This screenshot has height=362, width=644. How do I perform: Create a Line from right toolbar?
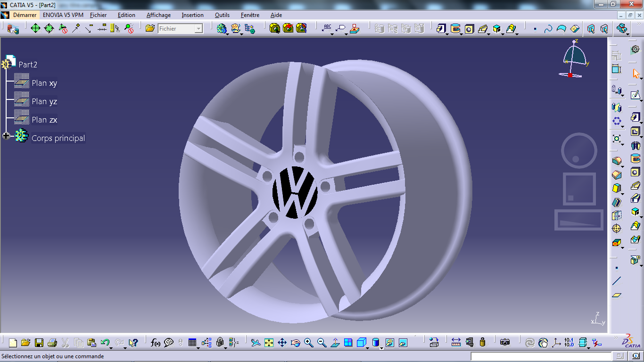click(616, 281)
